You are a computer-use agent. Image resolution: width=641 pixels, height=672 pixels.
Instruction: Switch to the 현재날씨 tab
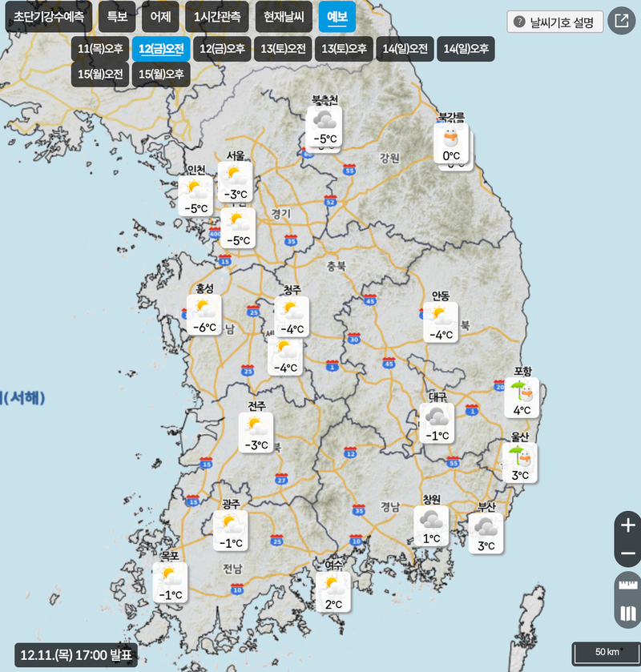pyautogui.click(x=285, y=17)
